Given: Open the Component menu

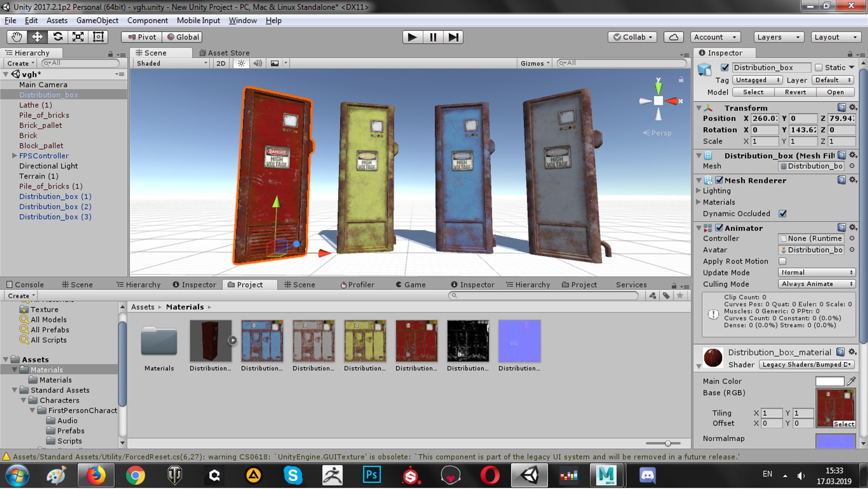Looking at the screenshot, I should (x=148, y=20).
